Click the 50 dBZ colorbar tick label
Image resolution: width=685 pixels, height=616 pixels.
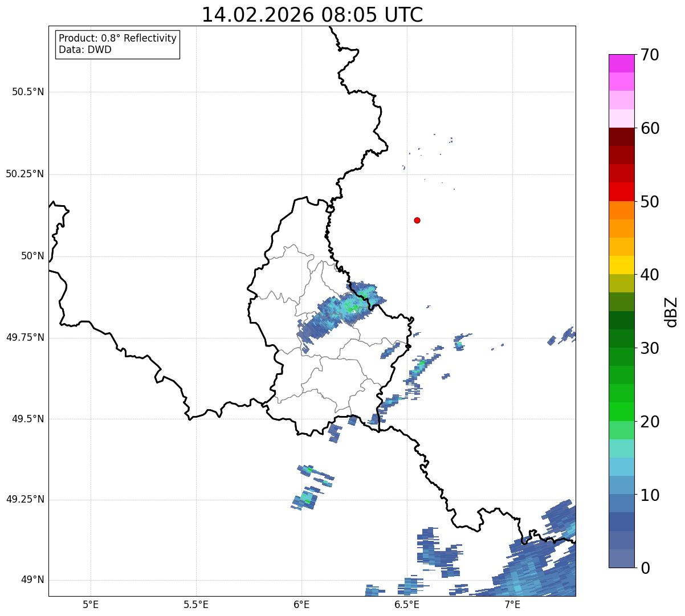(650, 202)
